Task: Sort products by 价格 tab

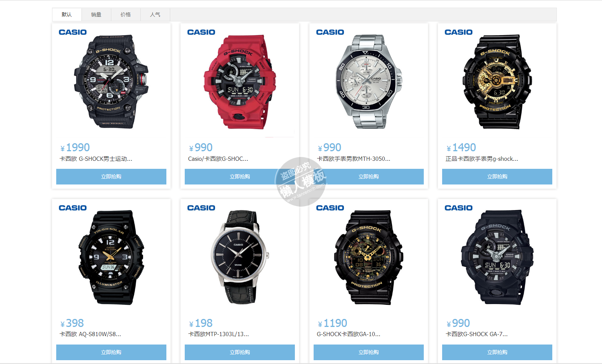Action: [126, 15]
